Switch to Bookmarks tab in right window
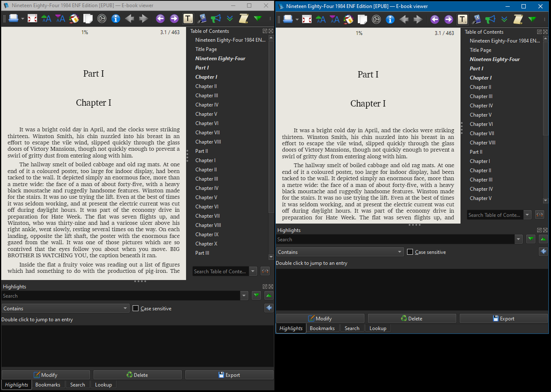Screen dimensions: 551x392 point(322,328)
